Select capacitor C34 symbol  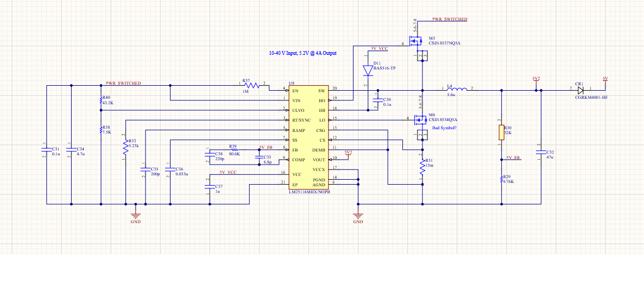[71, 150]
